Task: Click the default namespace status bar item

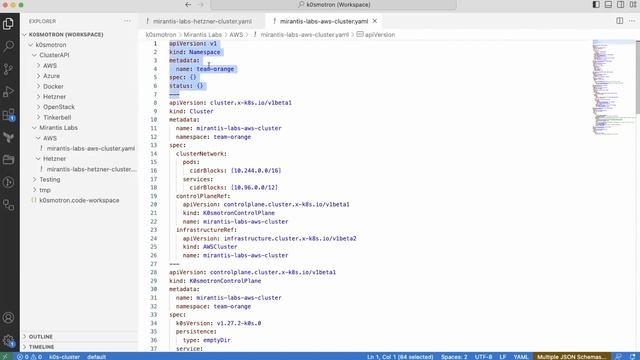Action: click(96, 357)
